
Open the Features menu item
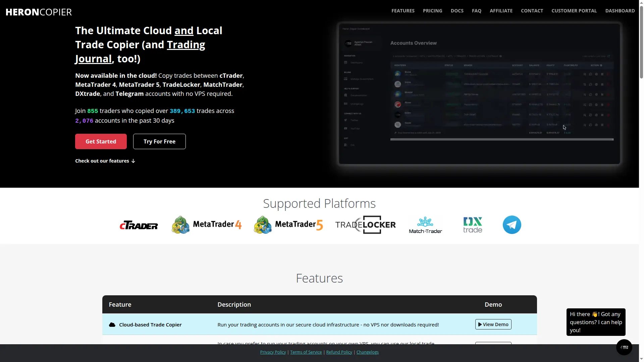coord(403,11)
